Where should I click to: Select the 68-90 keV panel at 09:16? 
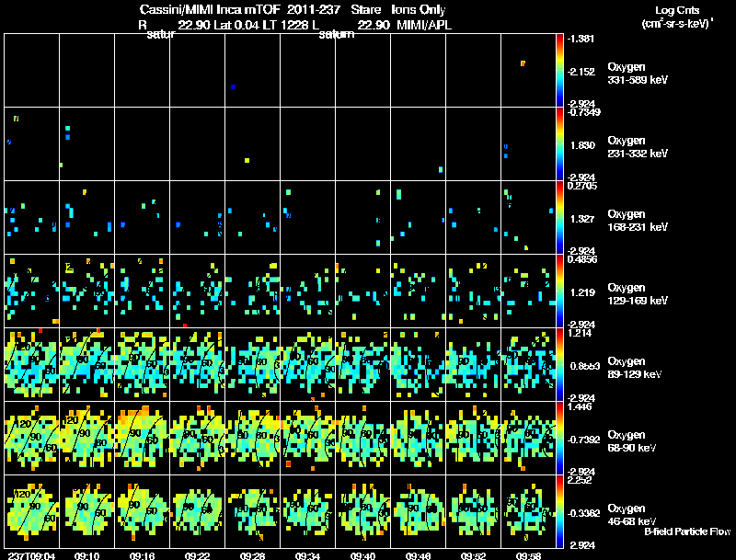pyautogui.click(x=143, y=438)
